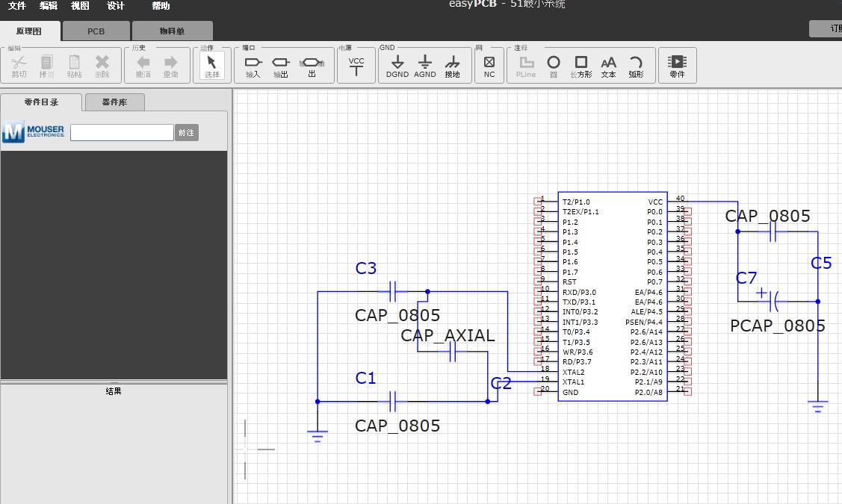Click the ground symbol below C1 wire
The width and height of the screenshot is (842, 504).
tap(318, 436)
